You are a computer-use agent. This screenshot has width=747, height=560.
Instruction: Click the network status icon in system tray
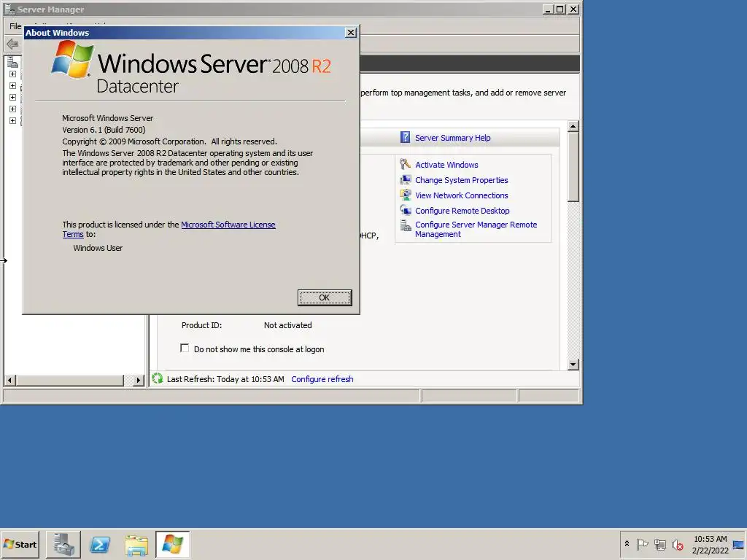[659, 544]
